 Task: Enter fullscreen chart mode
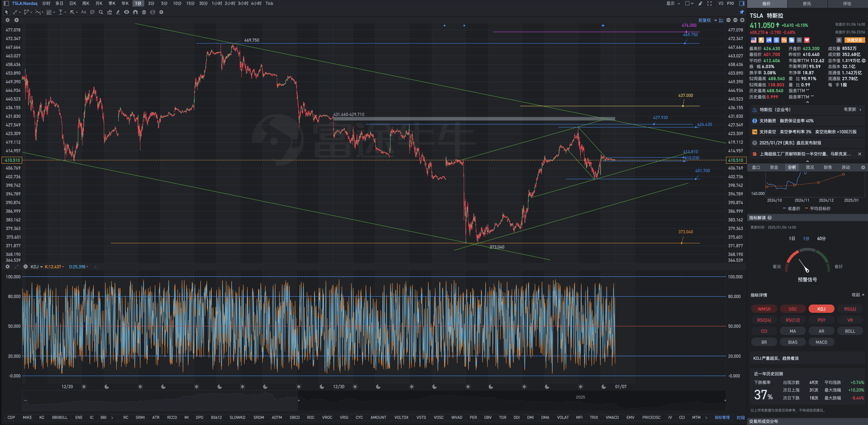click(709, 3)
